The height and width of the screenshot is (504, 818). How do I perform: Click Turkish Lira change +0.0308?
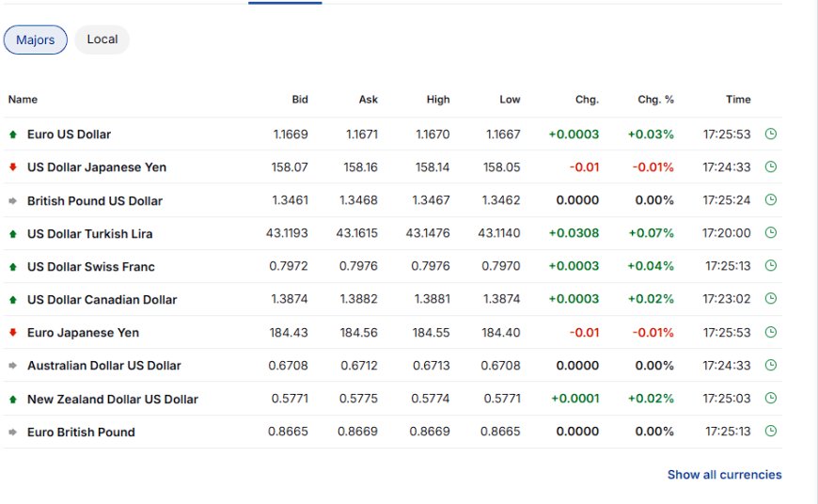pyautogui.click(x=574, y=232)
